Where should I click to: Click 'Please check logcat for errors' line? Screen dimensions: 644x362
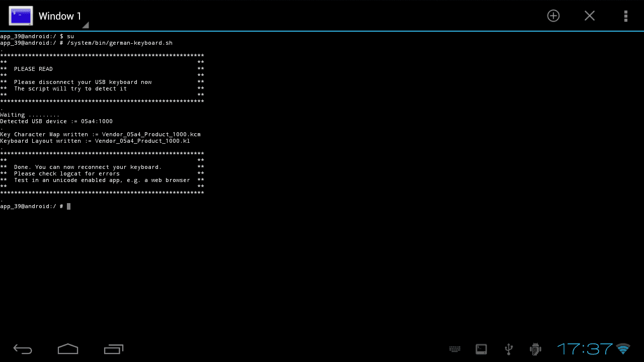[x=67, y=173]
